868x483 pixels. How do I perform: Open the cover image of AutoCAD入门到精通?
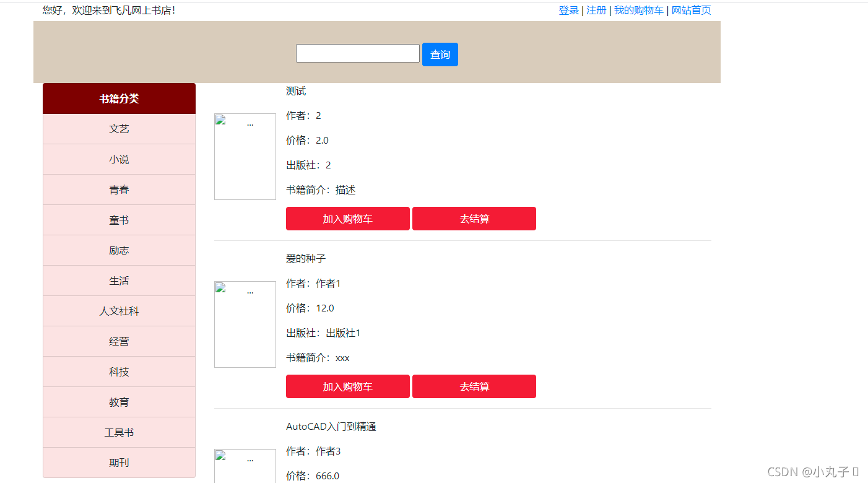pyautogui.click(x=245, y=466)
